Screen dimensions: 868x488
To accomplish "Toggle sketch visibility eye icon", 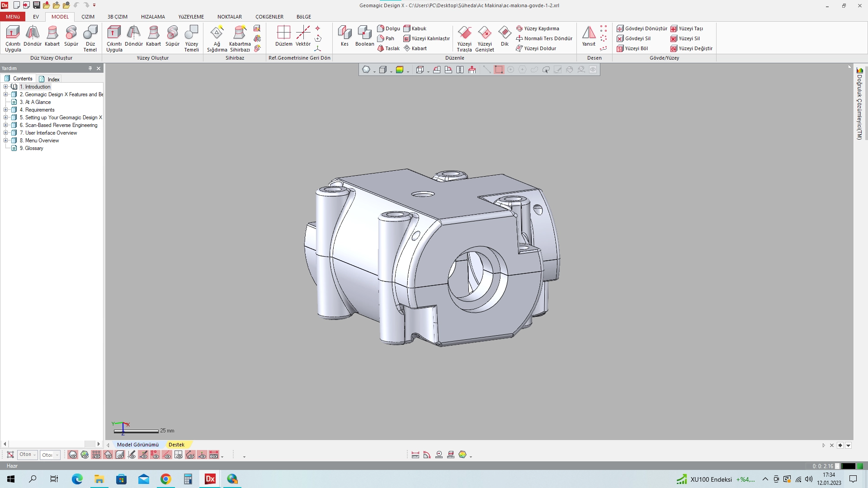I will point(132,455).
